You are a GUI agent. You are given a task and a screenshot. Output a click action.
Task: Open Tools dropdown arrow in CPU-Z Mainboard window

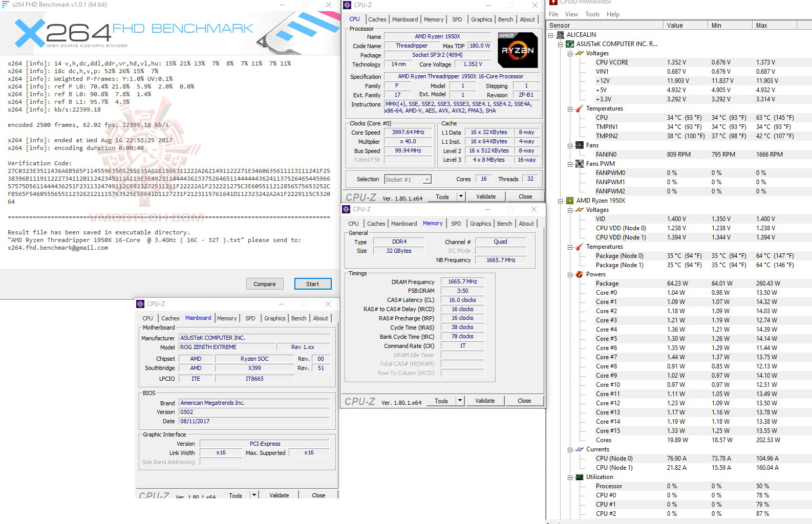254,495
